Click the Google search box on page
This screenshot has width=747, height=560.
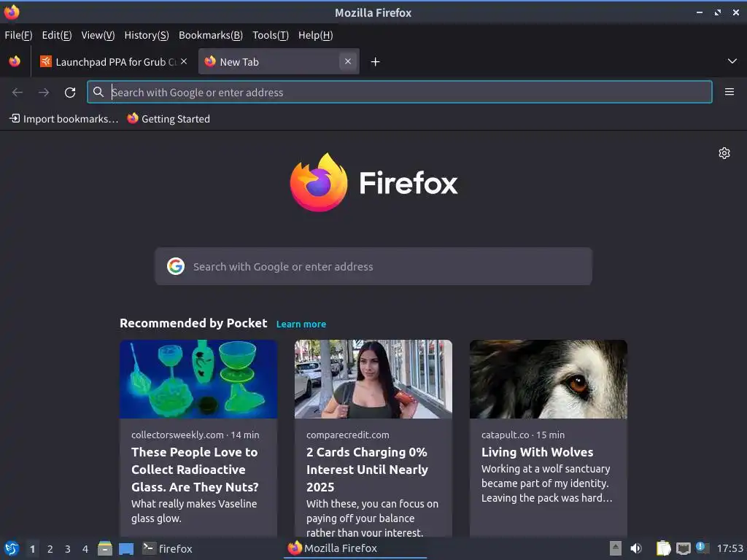[x=373, y=266]
